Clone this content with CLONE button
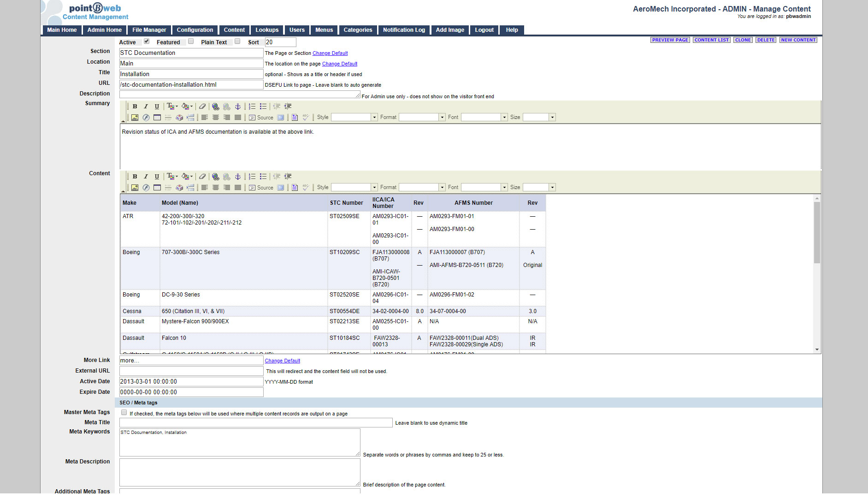868x498 pixels. coord(743,40)
